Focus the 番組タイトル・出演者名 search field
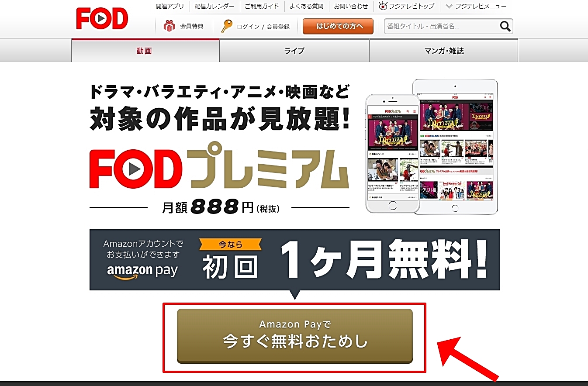 pyautogui.click(x=441, y=26)
